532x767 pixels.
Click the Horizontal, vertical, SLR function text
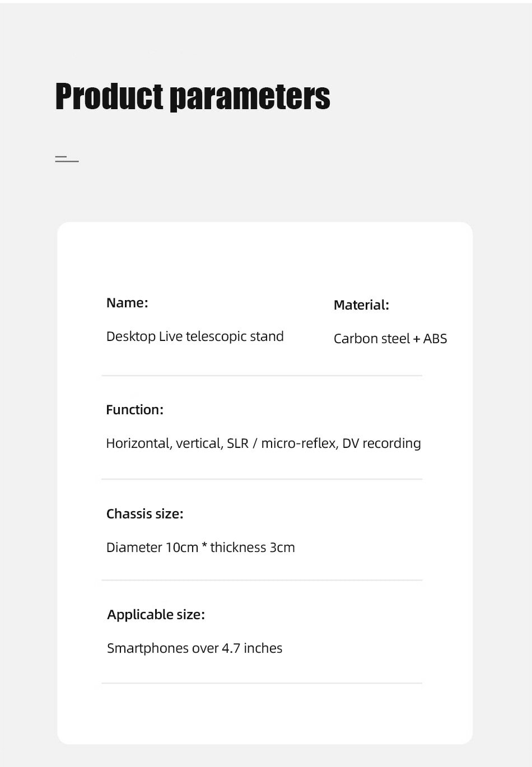point(177,443)
